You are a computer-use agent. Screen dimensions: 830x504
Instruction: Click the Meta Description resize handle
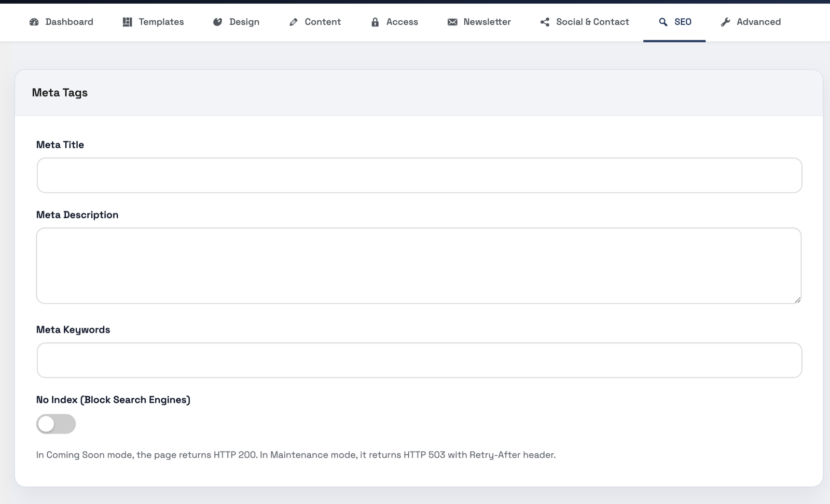click(x=797, y=300)
